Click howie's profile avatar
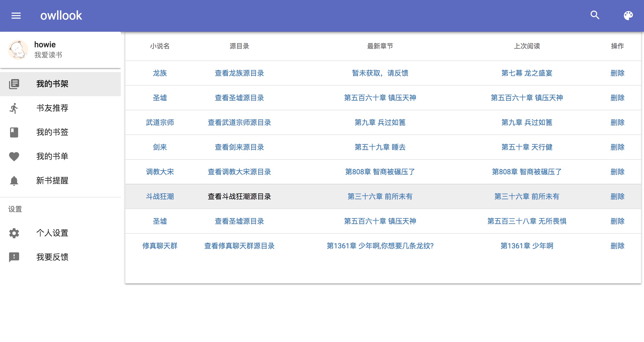Screen dimensions: 644x342 click(18, 50)
